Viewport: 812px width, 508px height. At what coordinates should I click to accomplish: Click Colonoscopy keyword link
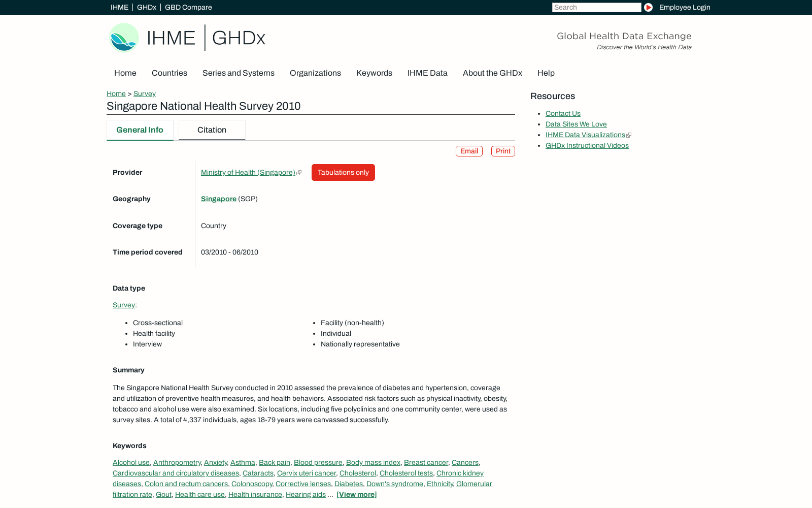[x=252, y=484]
